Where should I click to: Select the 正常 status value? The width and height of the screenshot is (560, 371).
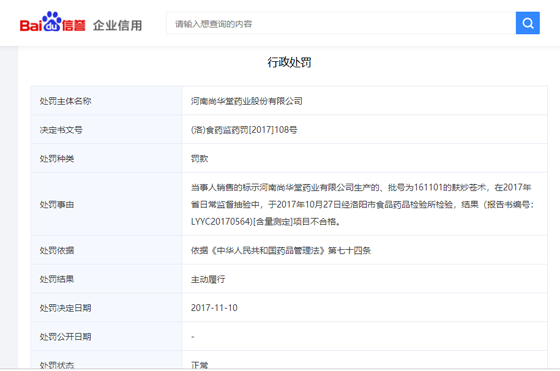tap(200, 365)
